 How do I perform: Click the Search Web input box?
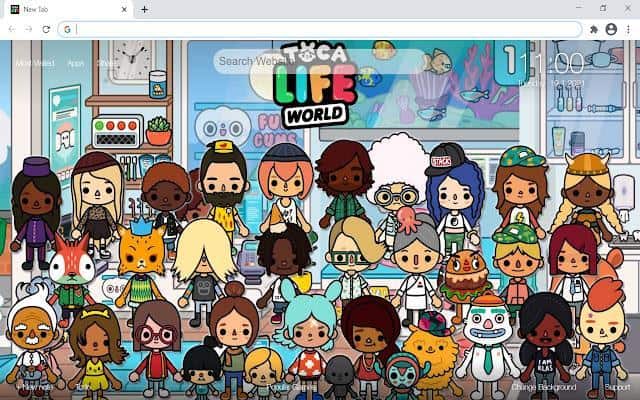click(x=318, y=62)
